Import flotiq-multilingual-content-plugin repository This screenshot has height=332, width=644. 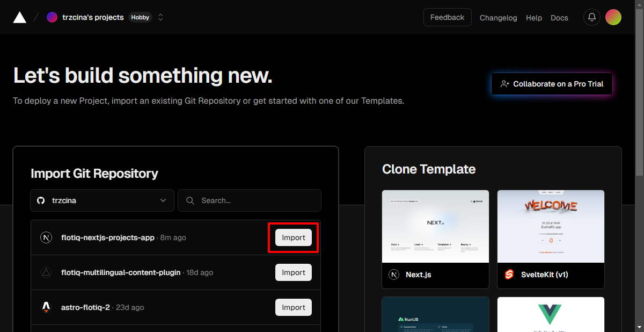294,272
